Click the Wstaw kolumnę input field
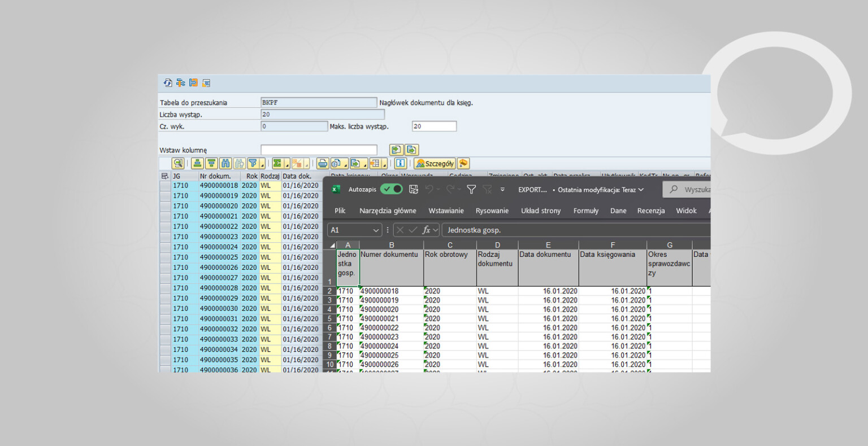 click(319, 150)
